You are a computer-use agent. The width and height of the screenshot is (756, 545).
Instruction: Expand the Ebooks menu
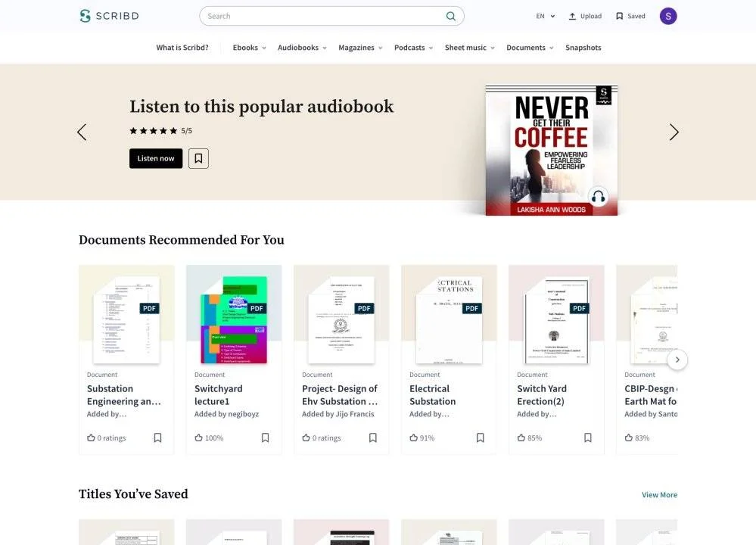pyautogui.click(x=249, y=48)
